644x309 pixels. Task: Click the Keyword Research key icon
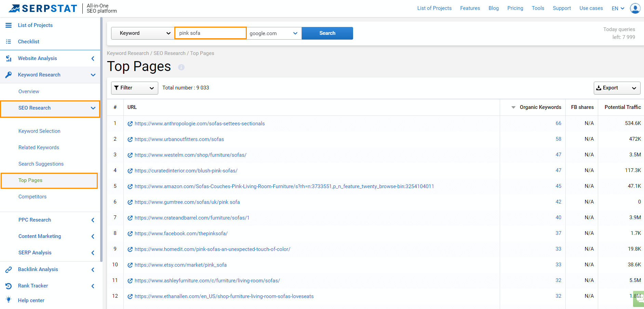9,75
